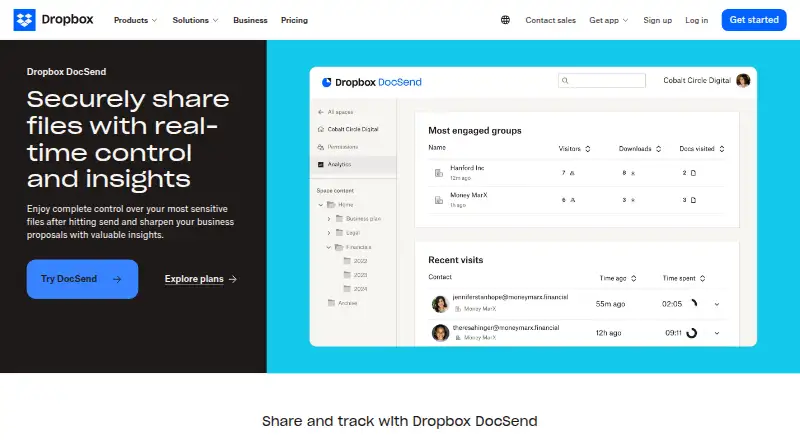Expand the Legal folder chevron
The image size is (800, 440).
pyautogui.click(x=329, y=233)
